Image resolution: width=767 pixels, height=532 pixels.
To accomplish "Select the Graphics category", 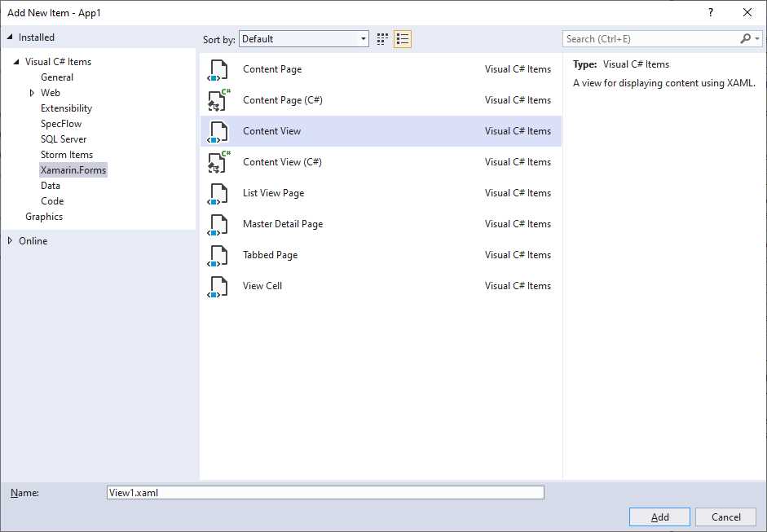I will point(44,216).
